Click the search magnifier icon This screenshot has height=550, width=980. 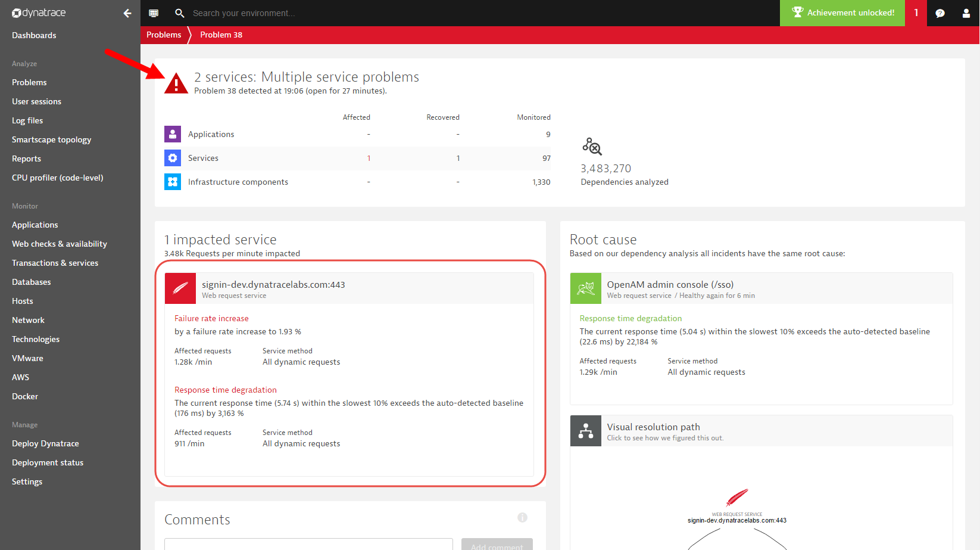point(179,13)
